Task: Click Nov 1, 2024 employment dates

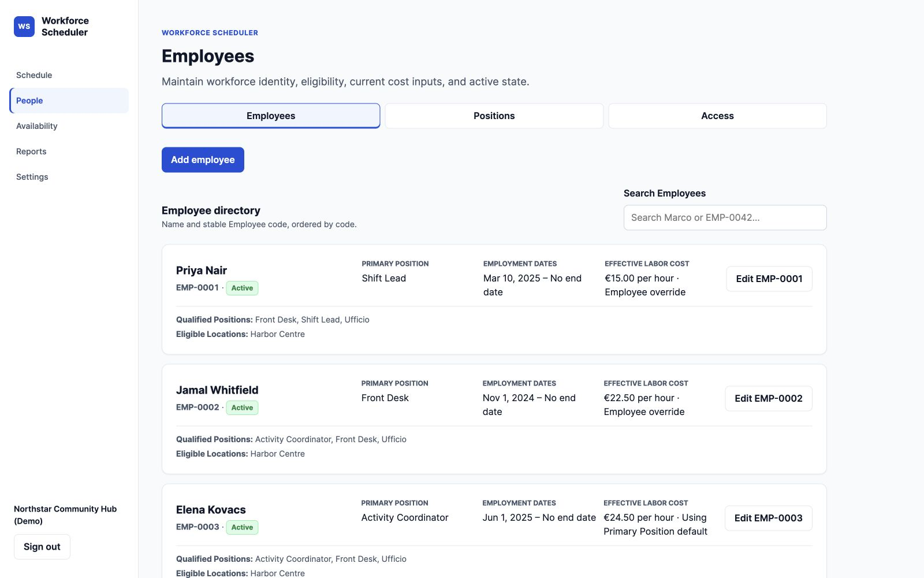Action: coord(529,405)
